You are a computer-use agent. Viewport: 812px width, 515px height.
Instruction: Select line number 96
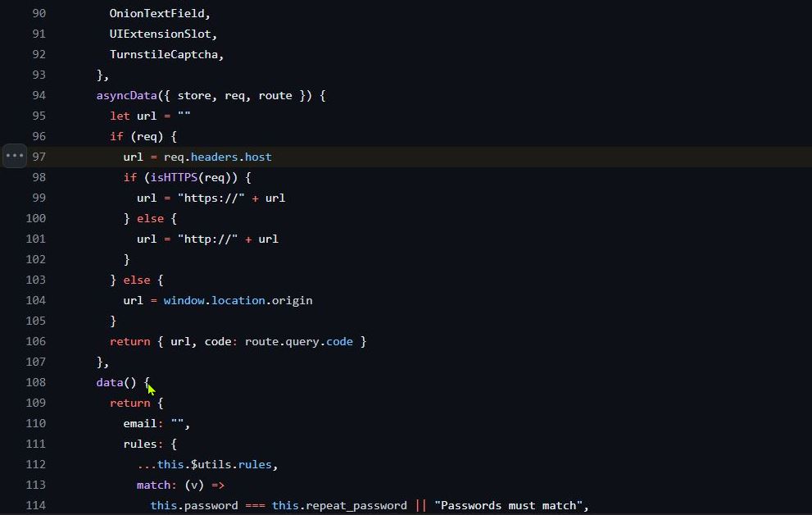pyautogui.click(x=39, y=136)
